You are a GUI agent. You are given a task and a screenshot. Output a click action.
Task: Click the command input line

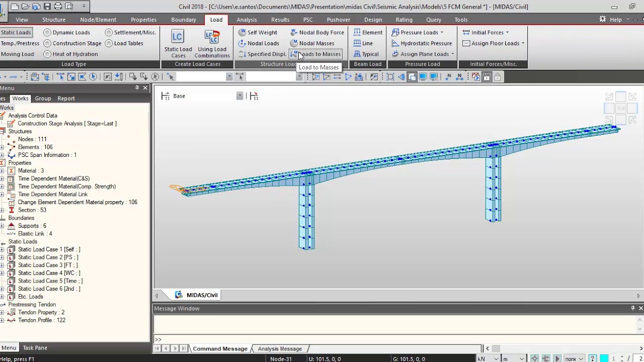[397, 339]
